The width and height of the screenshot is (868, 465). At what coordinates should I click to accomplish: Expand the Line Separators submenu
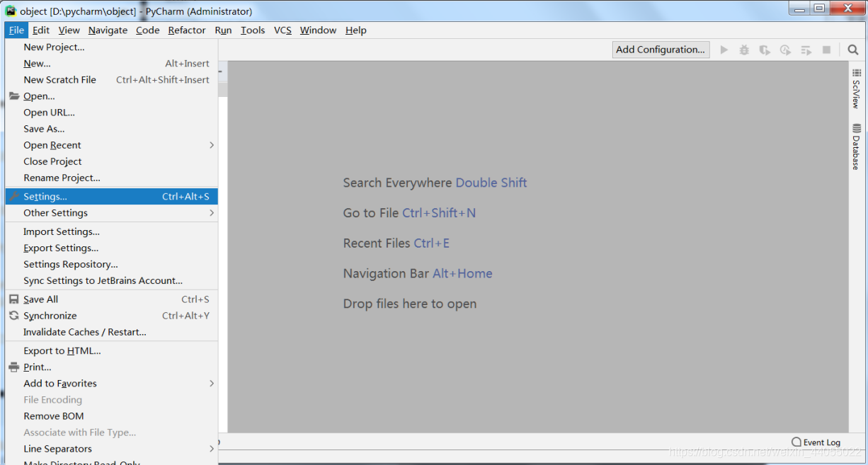point(57,448)
